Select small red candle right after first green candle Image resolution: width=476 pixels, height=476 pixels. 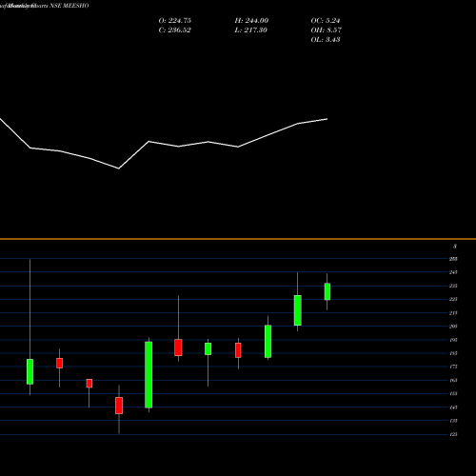pos(59,363)
